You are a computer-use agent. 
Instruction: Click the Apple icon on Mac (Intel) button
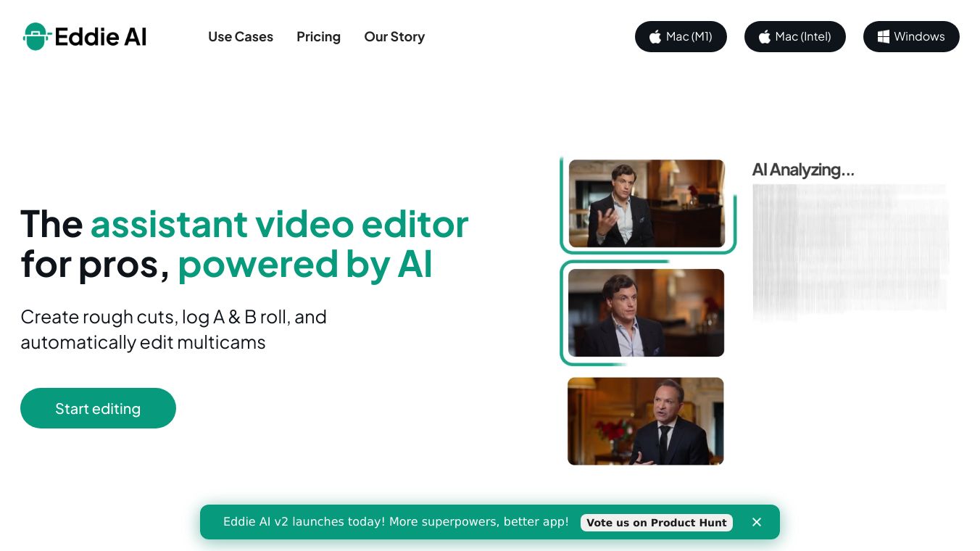765,37
